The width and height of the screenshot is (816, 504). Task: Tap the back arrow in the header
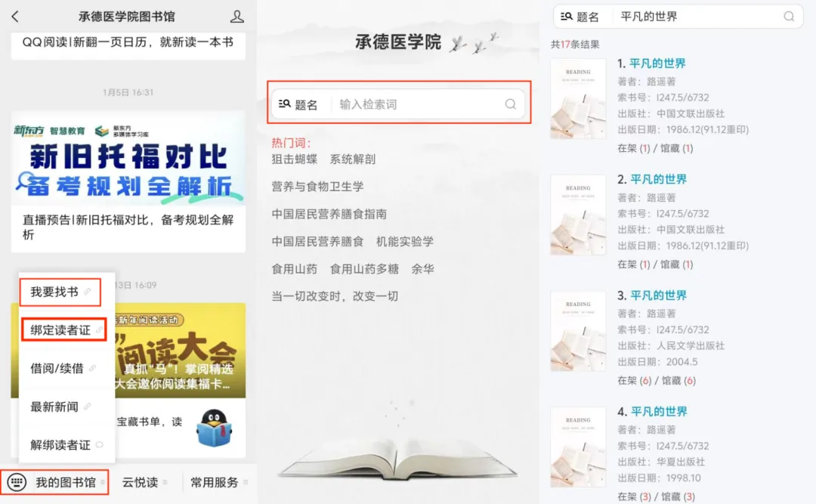[x=15, y=17]
